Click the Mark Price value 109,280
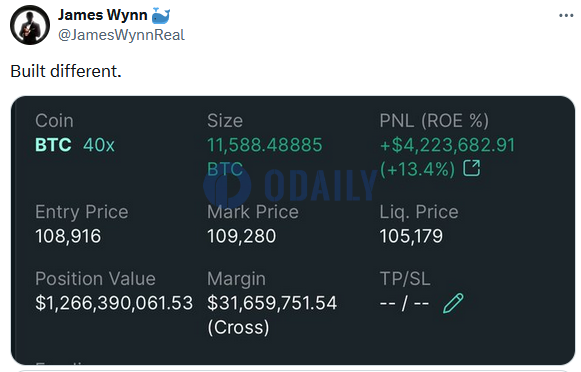 tap(242, 236)
